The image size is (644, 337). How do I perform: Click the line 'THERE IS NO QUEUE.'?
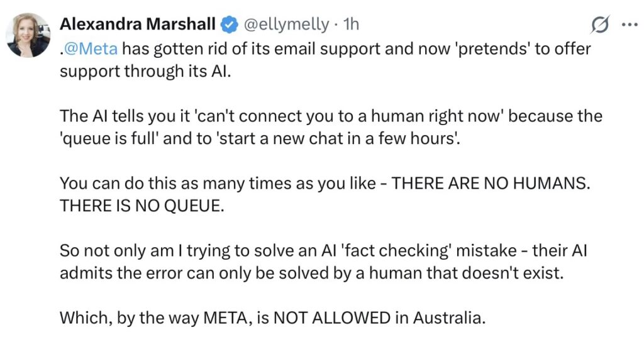[x=142, y=206]
